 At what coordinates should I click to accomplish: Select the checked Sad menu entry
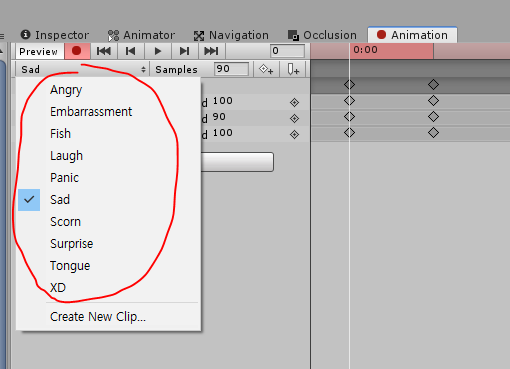pyautogui.click(x=108, y=200)
